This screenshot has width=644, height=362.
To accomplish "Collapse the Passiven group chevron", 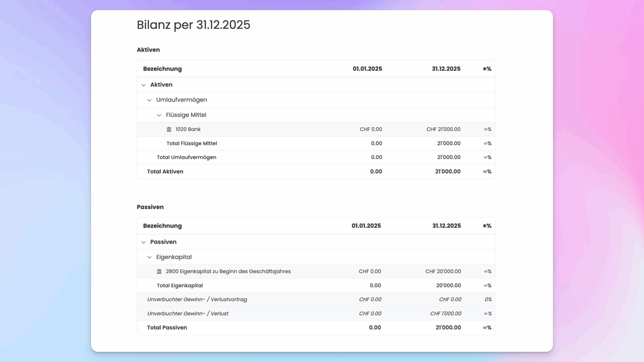I will click(x=144, y=242).
